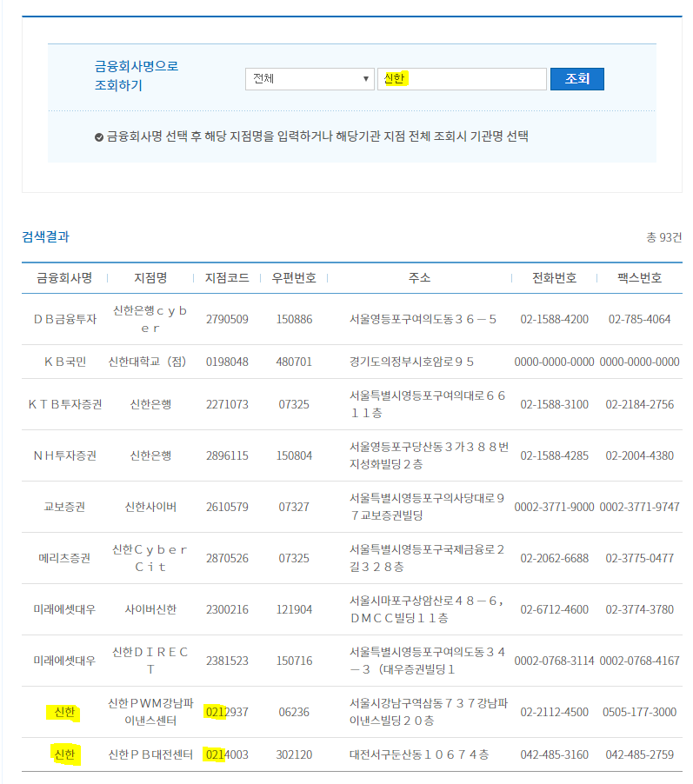Click fax number 02-3775-0477
The image size is (693, 784).
pos(639,558)
